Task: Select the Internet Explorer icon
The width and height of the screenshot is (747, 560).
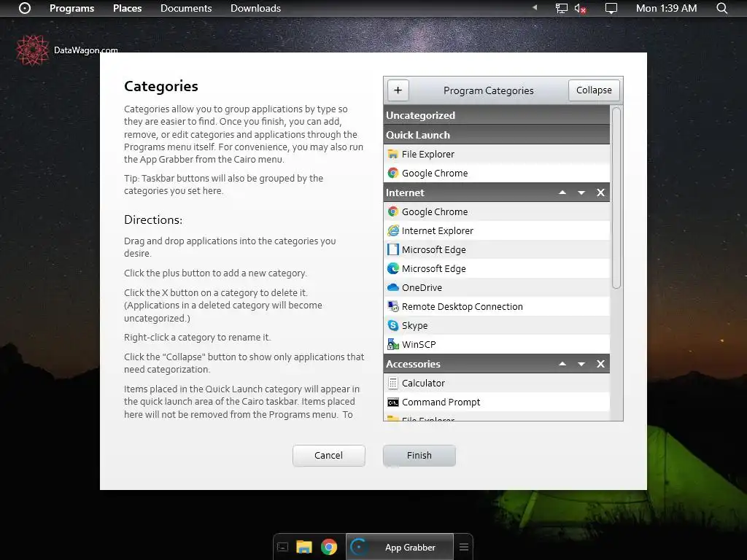Action: 393,230
